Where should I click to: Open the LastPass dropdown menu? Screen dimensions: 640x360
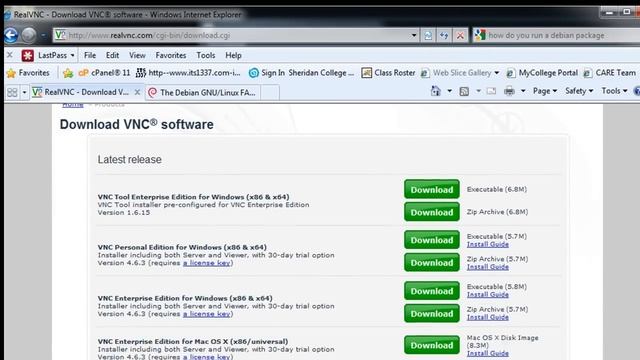(x=56, y=55)
